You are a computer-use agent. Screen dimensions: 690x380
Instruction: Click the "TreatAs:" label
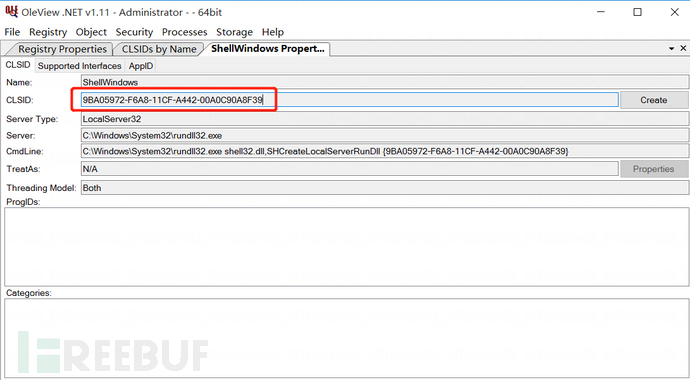(x=23, y=169)
